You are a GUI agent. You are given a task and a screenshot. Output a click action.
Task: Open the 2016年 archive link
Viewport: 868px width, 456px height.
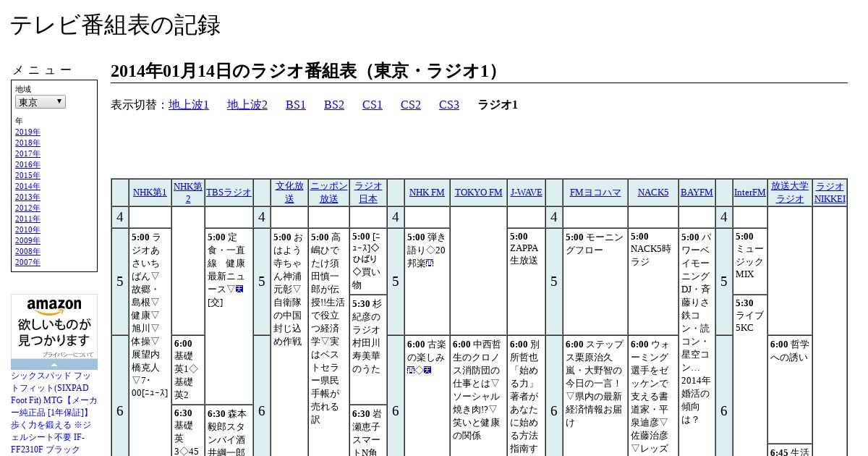coord(27,164)
